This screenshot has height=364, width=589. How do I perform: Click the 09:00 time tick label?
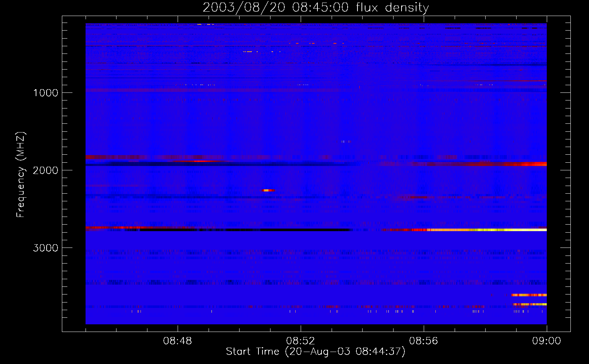point(546,341)
